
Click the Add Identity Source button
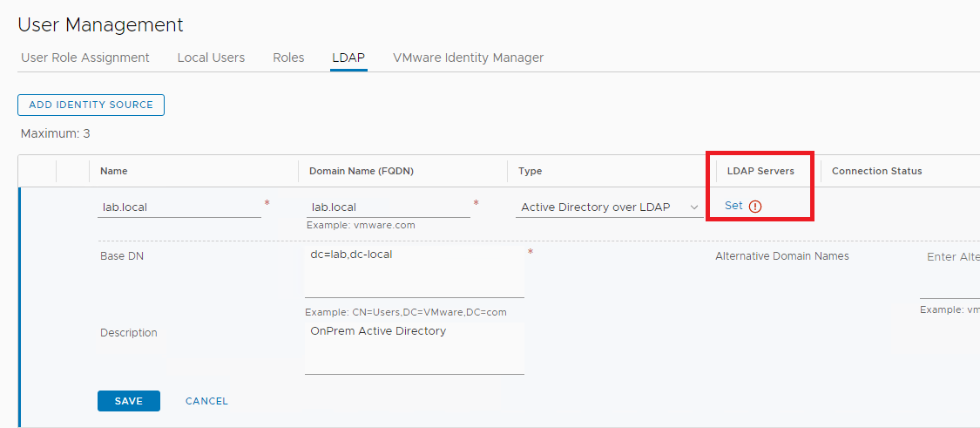91,105
